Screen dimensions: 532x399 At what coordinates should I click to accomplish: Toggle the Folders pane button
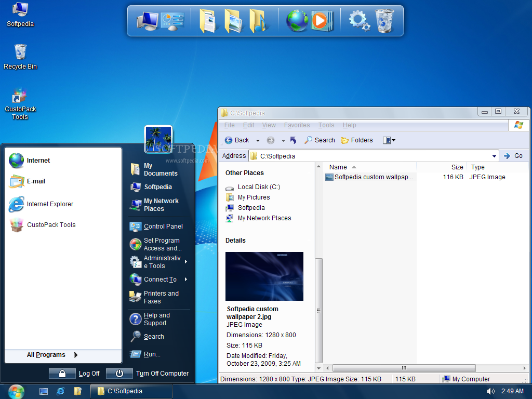pos(356,140)
